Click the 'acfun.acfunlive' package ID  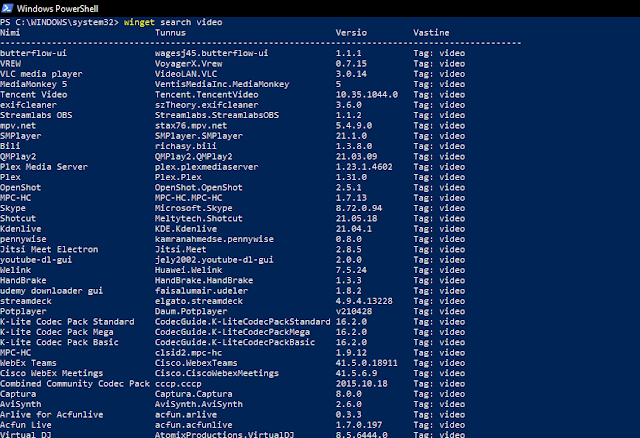(193, 425)
